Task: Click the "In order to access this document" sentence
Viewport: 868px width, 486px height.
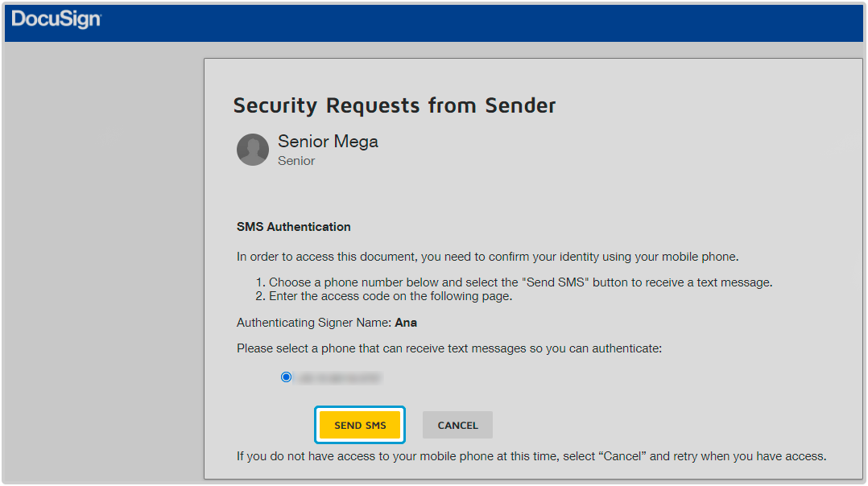Action: (487, 257)
